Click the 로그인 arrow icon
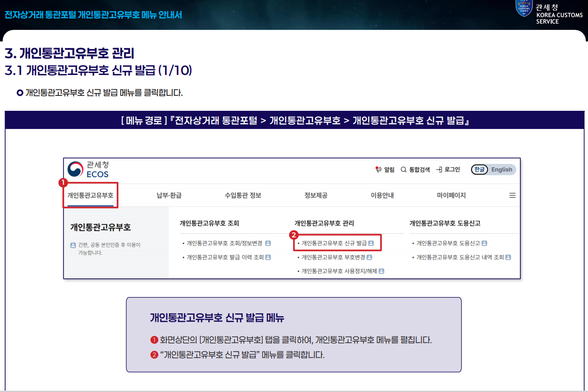This screenshot has width=588, height=392. click(439, 169)
